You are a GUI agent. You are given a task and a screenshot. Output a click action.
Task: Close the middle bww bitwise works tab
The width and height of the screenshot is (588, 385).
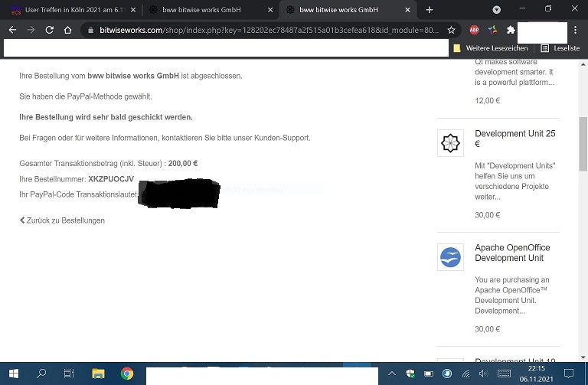click(x=270, y=10)
